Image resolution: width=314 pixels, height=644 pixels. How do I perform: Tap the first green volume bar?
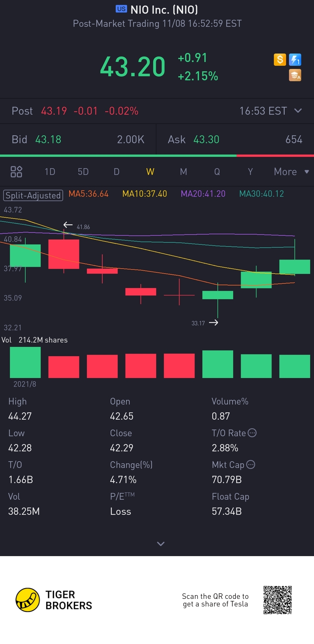pyautogui.click(x=25, y=363)
